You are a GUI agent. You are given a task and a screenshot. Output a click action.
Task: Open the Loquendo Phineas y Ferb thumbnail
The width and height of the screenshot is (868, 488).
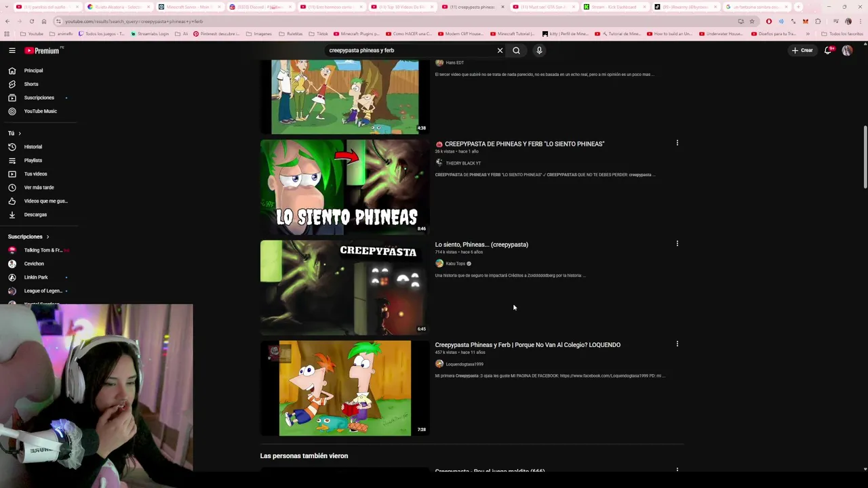(344, 388)
